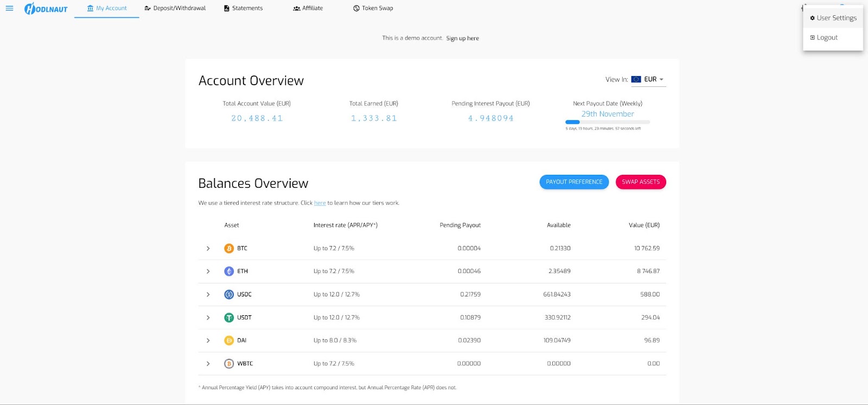The height and width of the screenshot is (405, 868).
Task: Click the WBTC coin icon
Action: point(229,364)
